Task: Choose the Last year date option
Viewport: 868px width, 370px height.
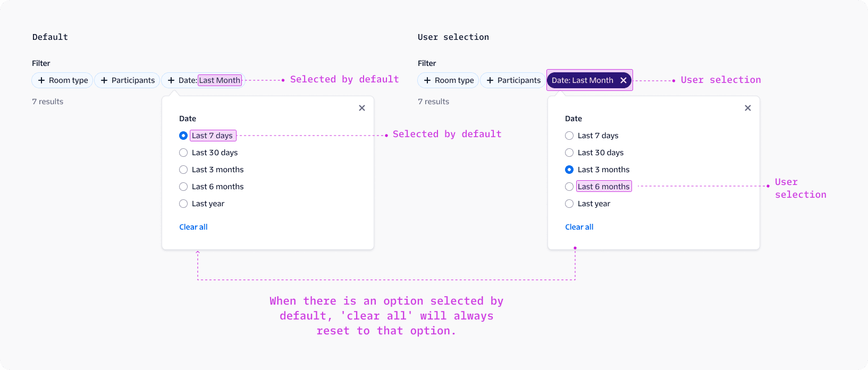Action: point(183,203)
